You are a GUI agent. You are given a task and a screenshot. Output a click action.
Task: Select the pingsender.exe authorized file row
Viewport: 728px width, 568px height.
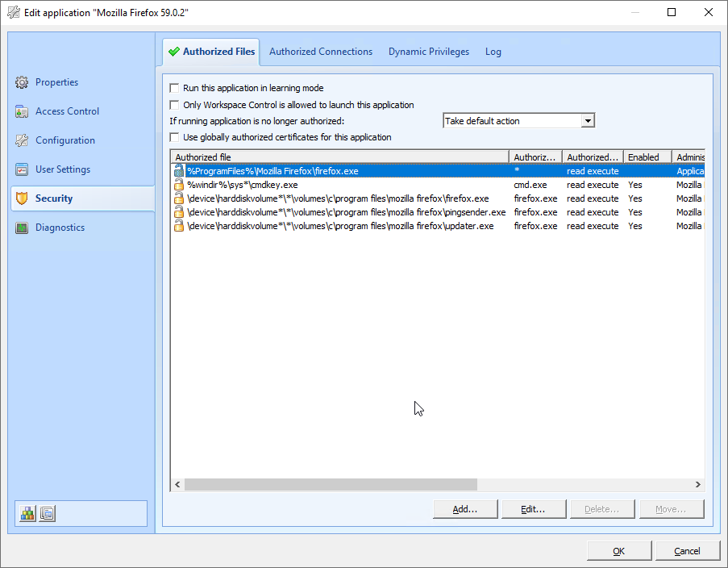pyautogui.click(x=347, y=212)
